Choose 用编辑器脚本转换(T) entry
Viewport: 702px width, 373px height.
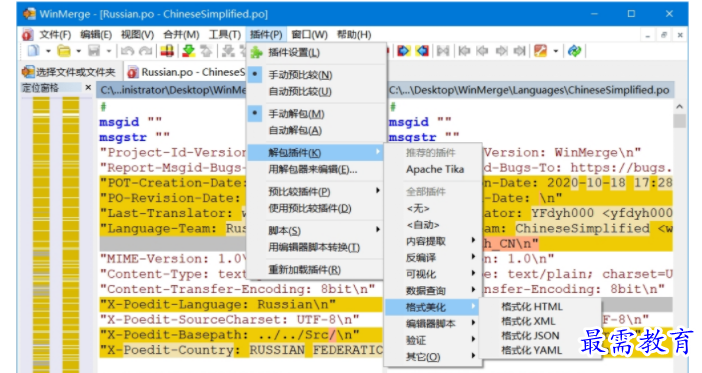(x=316, y=247)
